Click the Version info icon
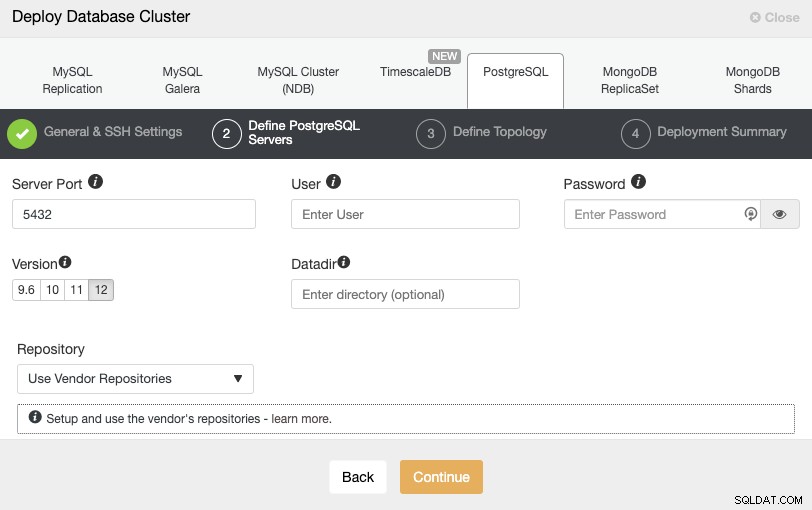 point(65,262)
